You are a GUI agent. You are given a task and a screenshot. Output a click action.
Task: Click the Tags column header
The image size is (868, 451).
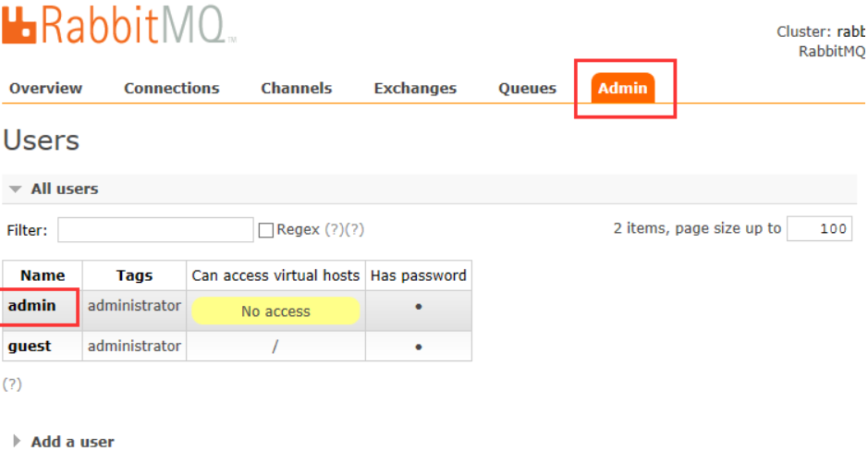coord(134,275)
